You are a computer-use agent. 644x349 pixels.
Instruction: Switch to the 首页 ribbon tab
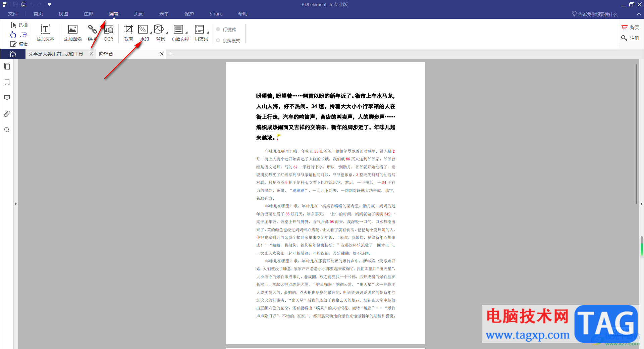pos(38,14)
